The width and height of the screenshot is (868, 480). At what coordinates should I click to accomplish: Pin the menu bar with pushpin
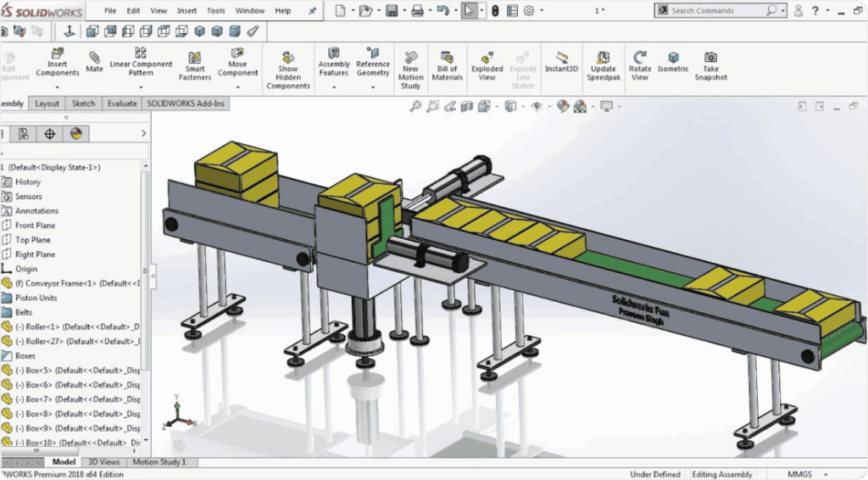click(x=312, y=11)
